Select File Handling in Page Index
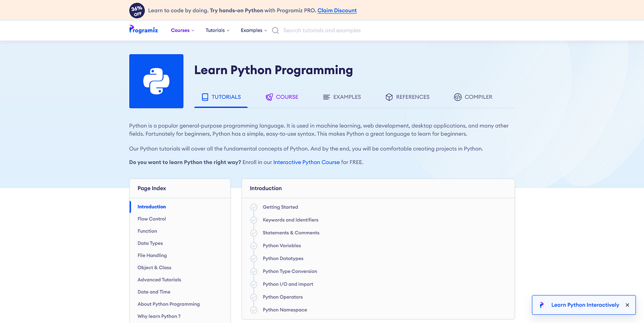The width and height of the screenshot is (644, 323). point(152,255)
